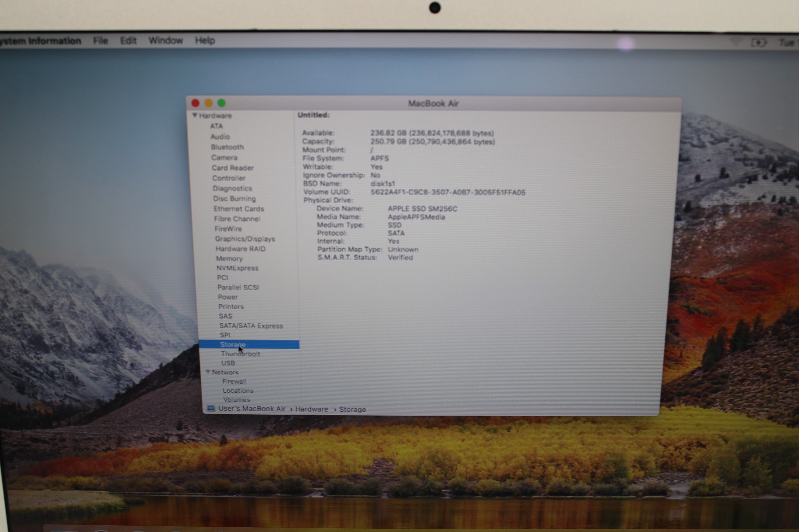
Task: Open the System Information app menu
Action: coord(40,41)
